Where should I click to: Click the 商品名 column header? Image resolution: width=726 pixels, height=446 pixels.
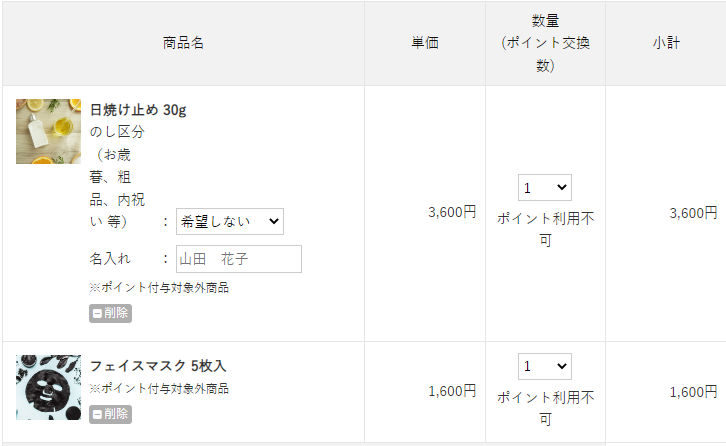tap(183, 43)
